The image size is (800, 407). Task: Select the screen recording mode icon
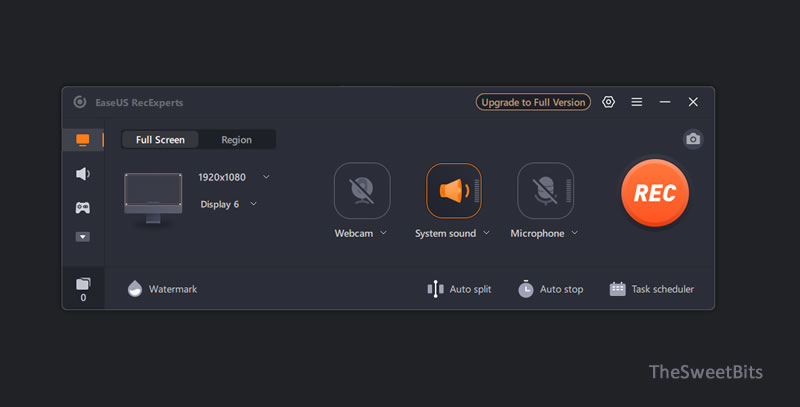[x=83, y=140]
